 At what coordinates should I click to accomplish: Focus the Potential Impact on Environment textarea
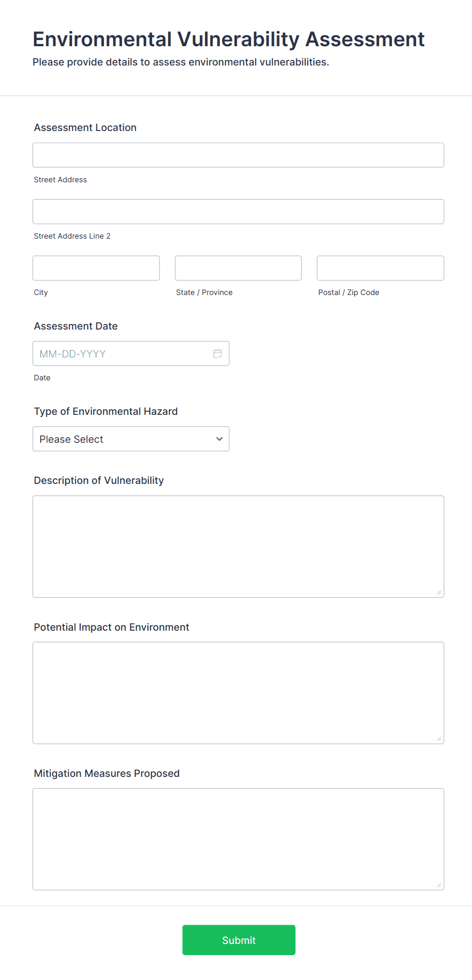click(238, 693)
